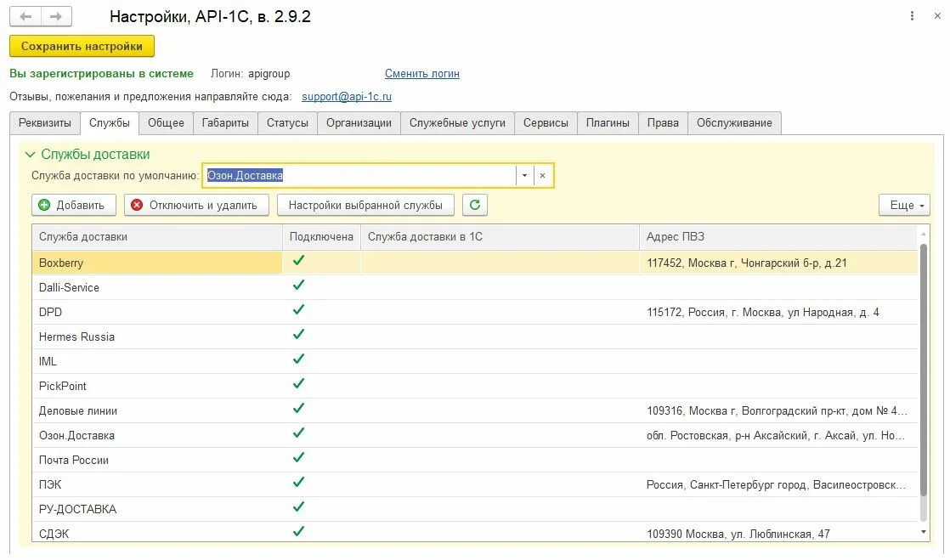
Task: Toggle the Boxberry connected checkmark
Action: pyautogui.click(x=299, y=261)
